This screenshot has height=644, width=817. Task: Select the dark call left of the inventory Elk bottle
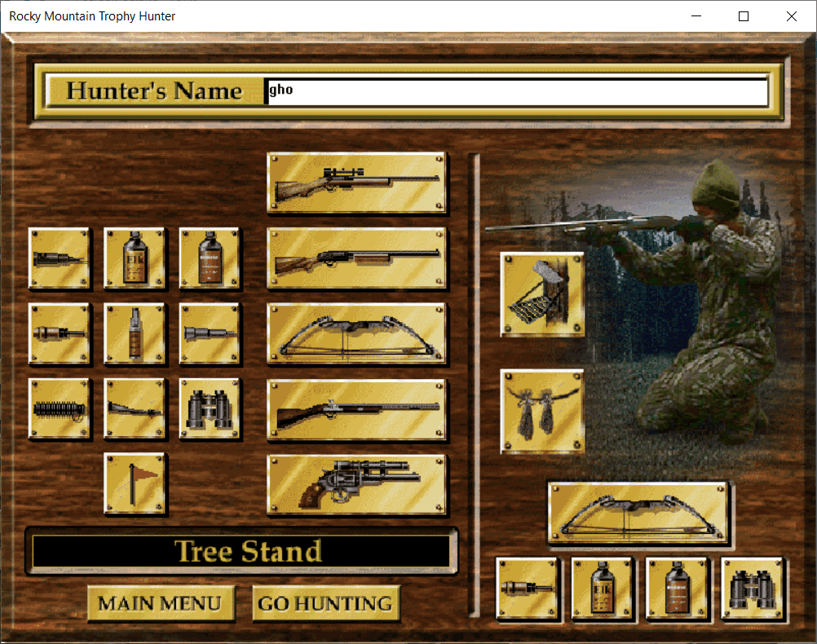pos(60,258)
